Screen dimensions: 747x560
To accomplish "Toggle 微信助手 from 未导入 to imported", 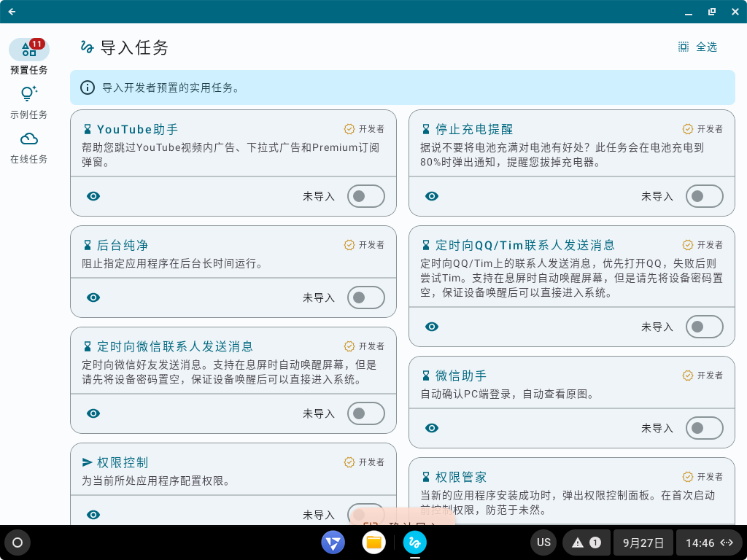I will tap(704, 428).
